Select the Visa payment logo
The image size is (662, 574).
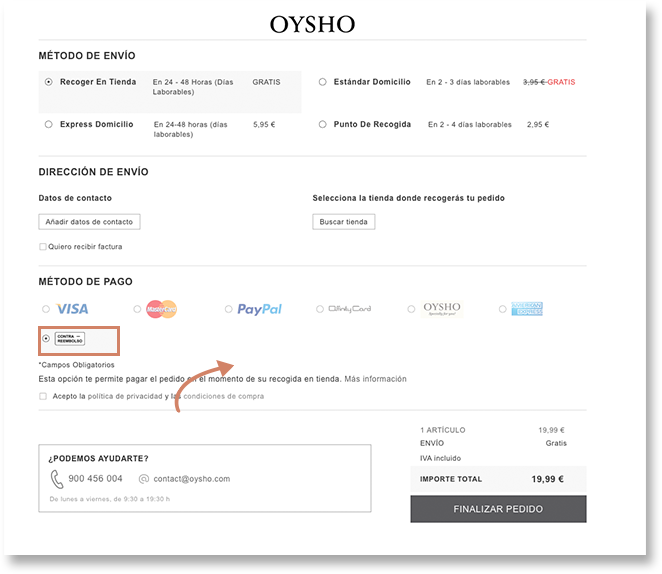72,309
